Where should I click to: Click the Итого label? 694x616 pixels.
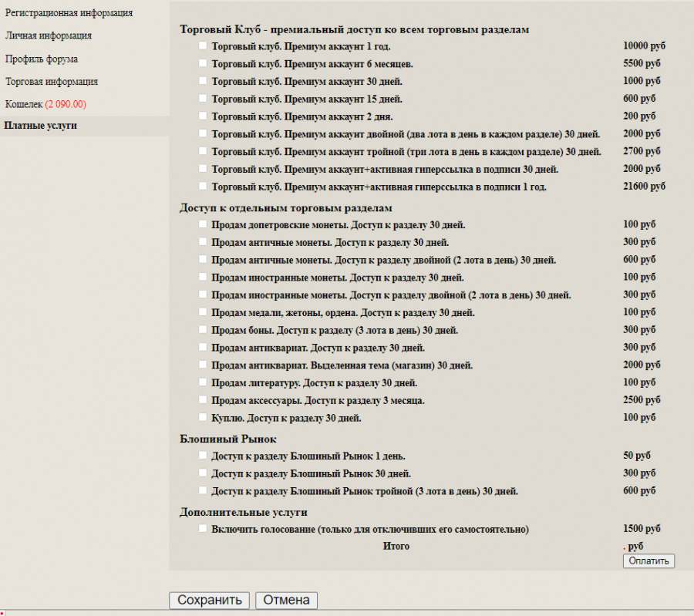pyautogui.click(x=396, y=546)
